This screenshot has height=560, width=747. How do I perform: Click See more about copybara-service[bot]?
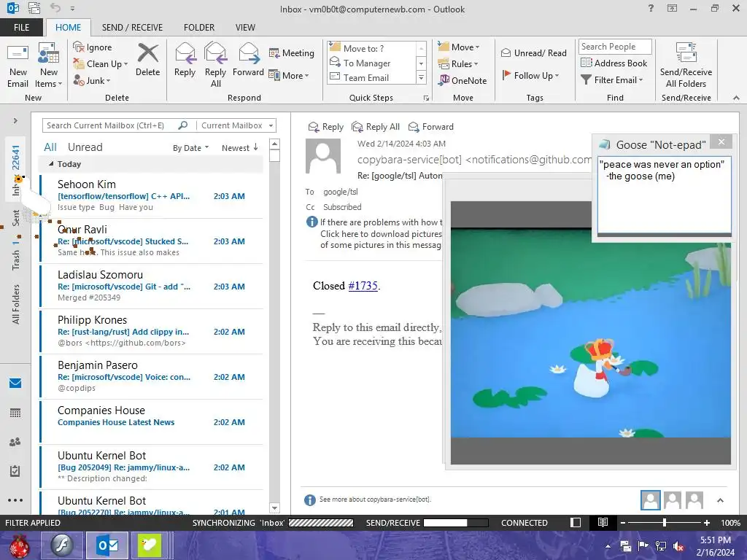coord(375,499)
